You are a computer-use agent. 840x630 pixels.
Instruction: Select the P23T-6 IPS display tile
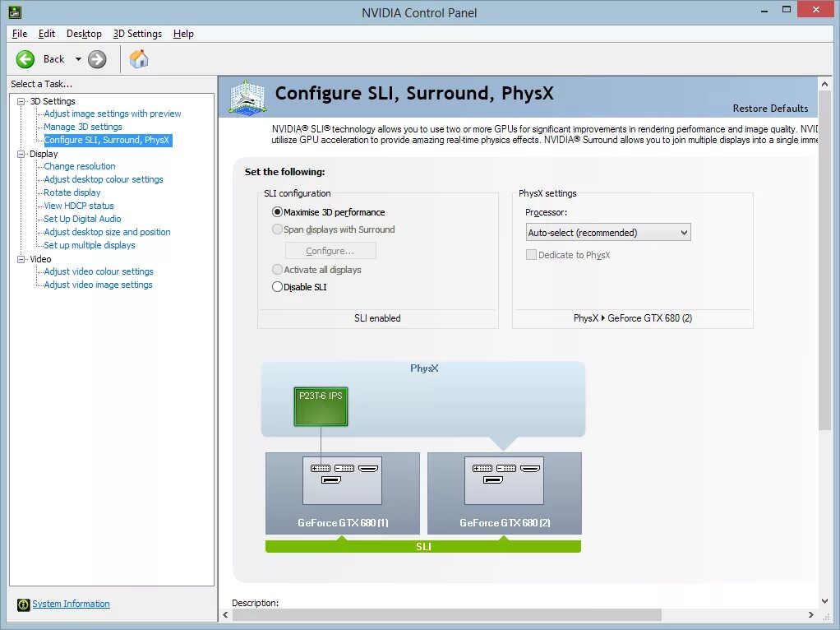[321, 406]
